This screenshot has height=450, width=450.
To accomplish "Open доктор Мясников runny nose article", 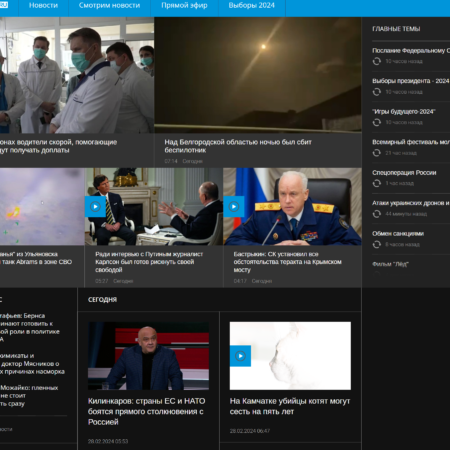I will [x=32, y=364].
